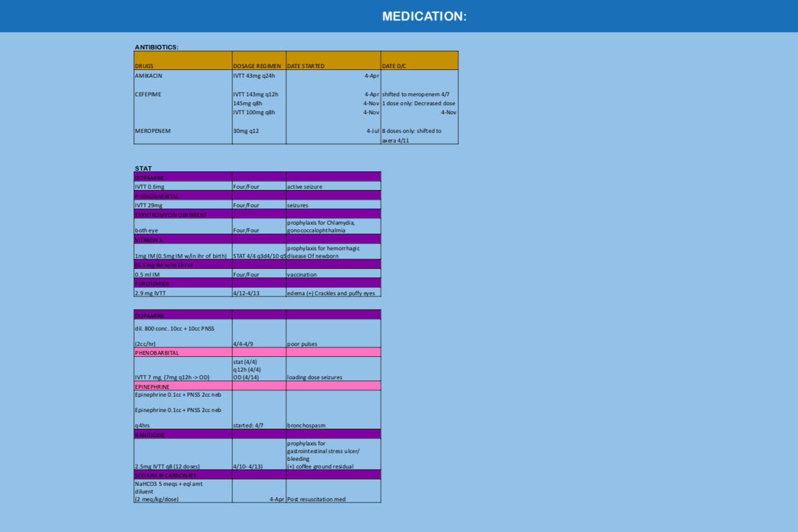Select 'NaHCO3 5 meqs + eql amt' text
Viewport: 798px width, 532px height.
point(168,483)
